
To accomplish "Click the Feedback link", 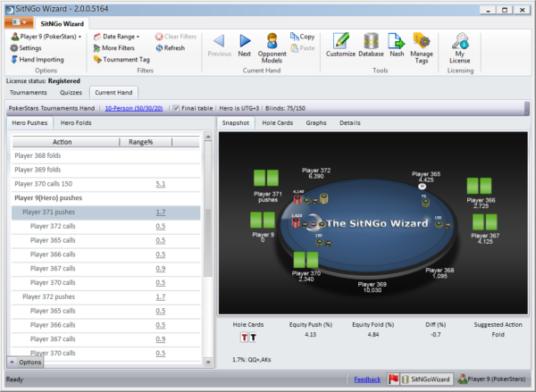I will 366,379.
